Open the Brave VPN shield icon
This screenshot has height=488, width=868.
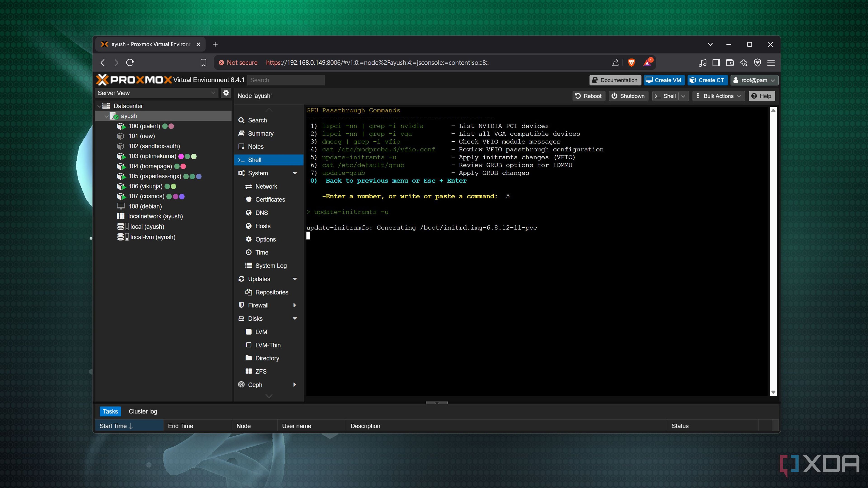pos(757,63)
